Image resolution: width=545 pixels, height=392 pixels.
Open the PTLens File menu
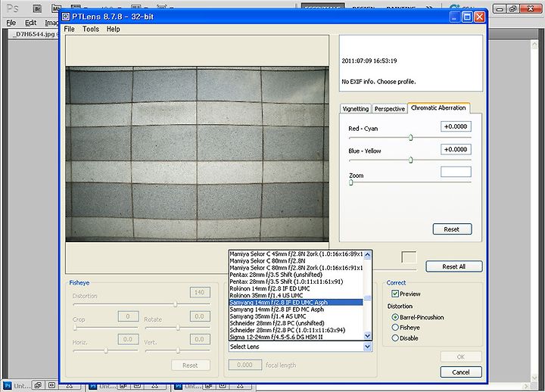(69, 30)
